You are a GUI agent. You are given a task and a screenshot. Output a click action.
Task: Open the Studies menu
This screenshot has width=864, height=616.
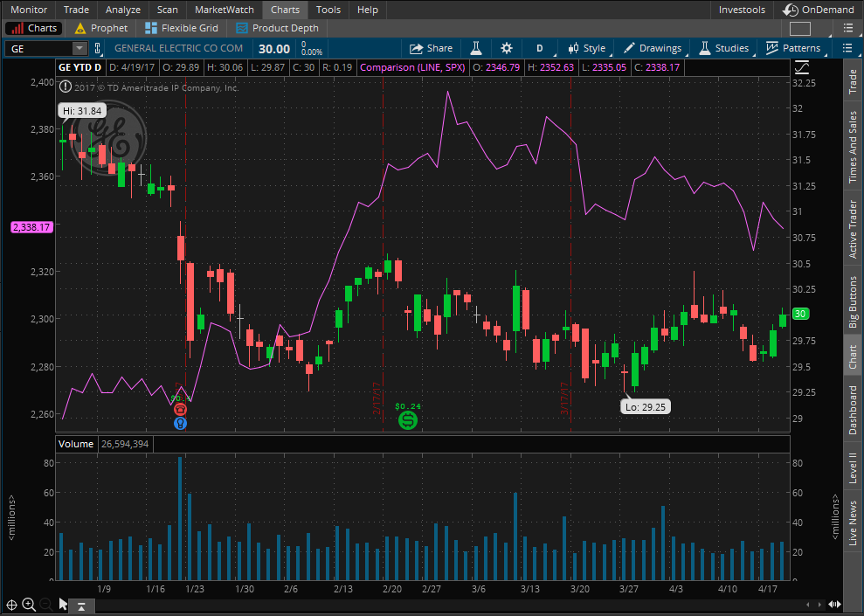[x=724, y=48]
